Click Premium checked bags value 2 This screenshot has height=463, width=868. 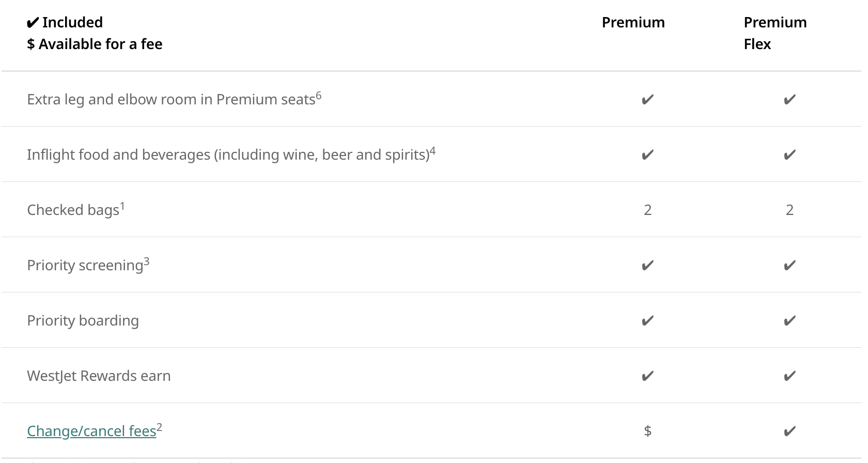point(647,210)
